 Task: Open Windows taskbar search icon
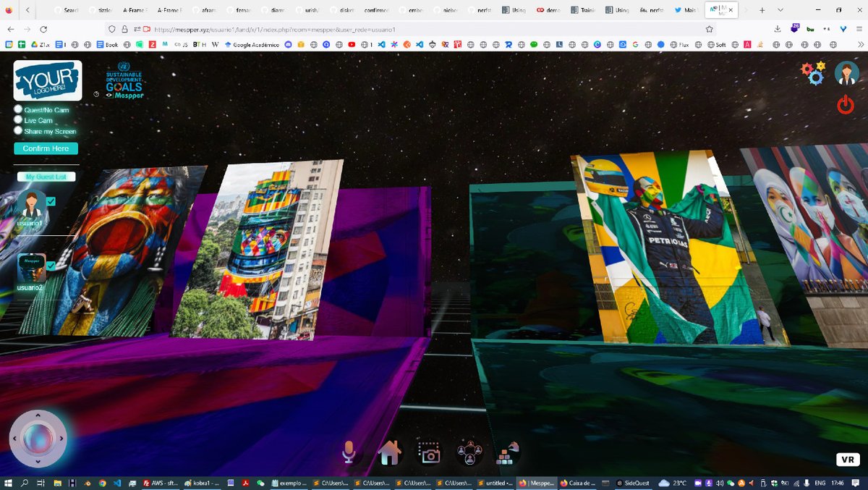pos(24,483)
